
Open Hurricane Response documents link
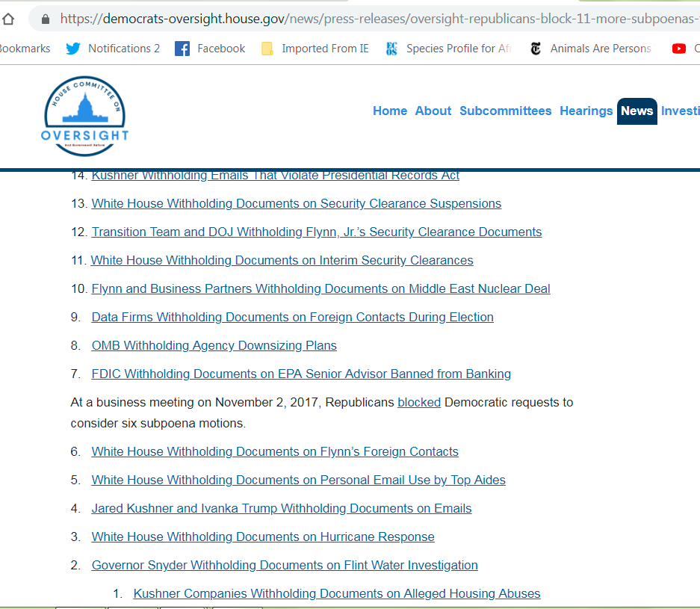(x=262, y=537)
